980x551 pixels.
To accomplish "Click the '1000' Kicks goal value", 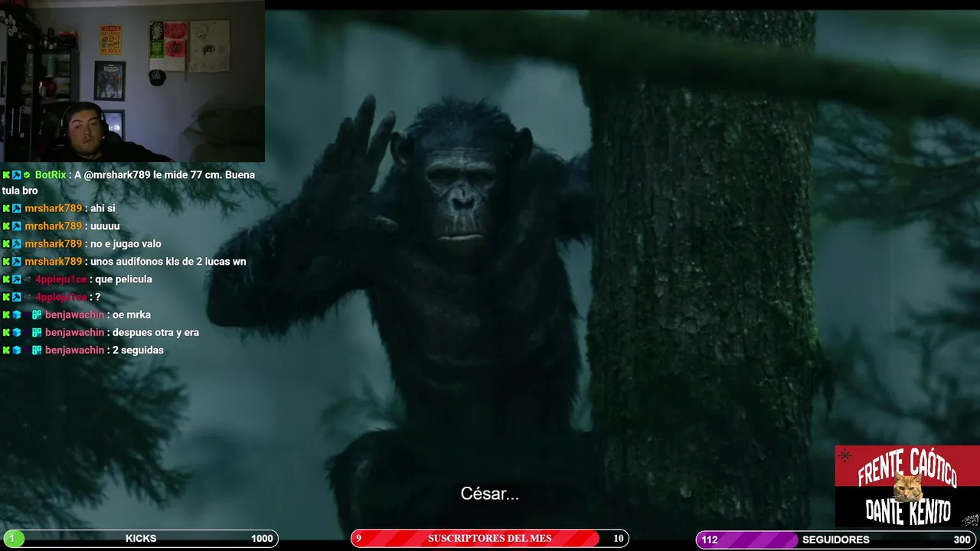I will [x=262, y=539].
